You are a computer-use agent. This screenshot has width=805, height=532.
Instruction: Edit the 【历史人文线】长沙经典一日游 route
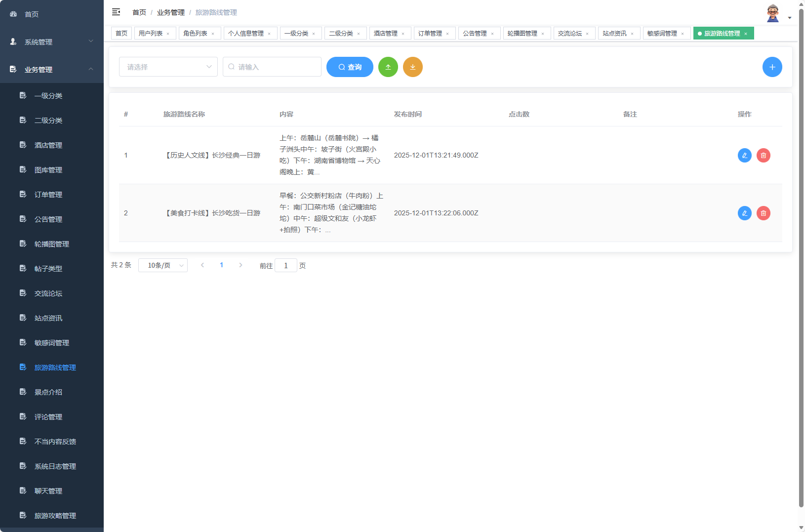tap(745, 155)
